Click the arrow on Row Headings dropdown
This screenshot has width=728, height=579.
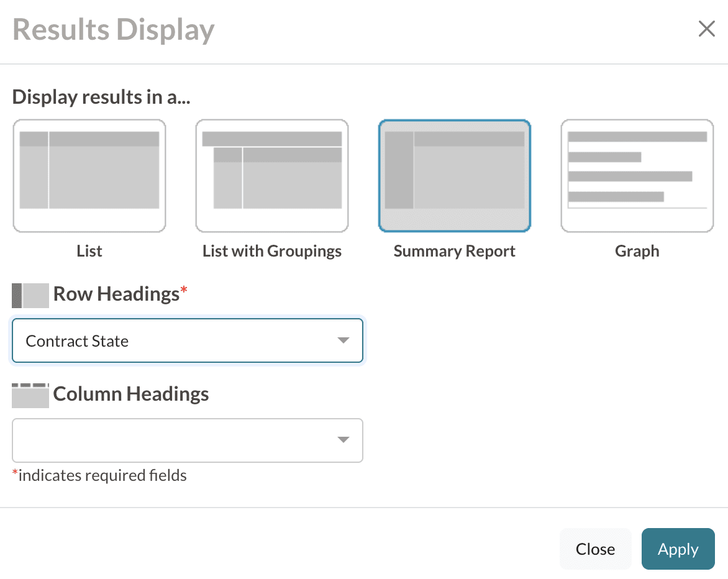coord(343,340)
